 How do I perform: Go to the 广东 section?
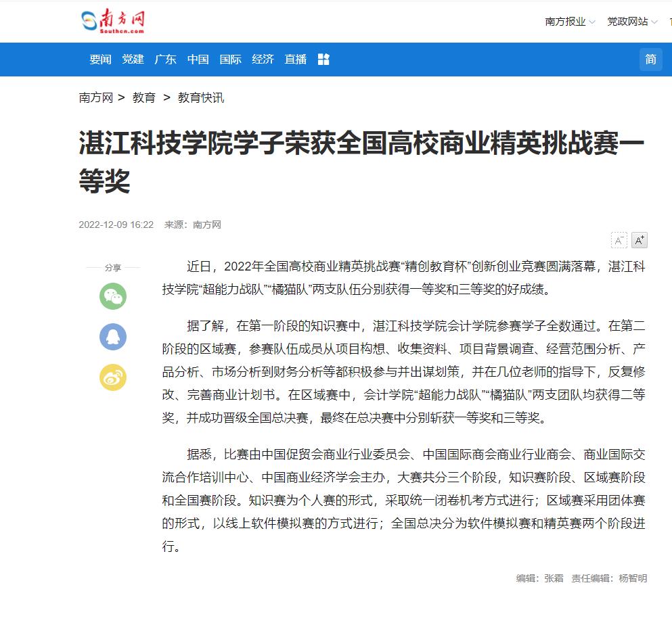coord(165,59)
